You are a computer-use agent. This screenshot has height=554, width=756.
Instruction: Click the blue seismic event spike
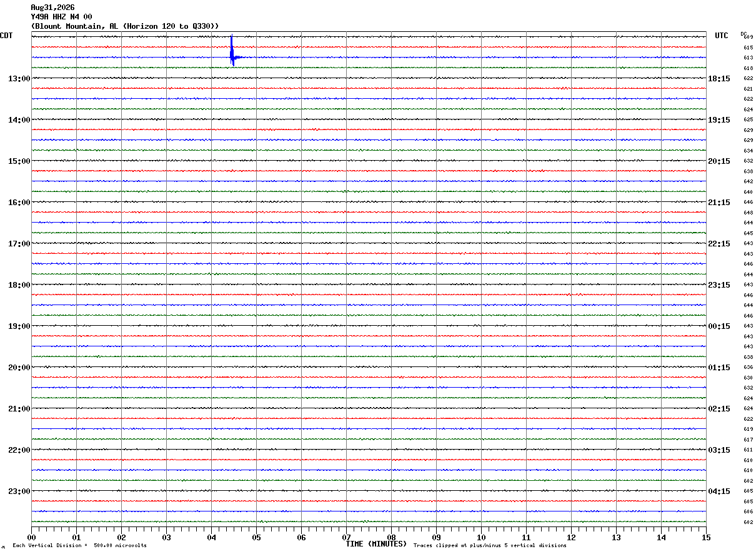pos(232,51)
